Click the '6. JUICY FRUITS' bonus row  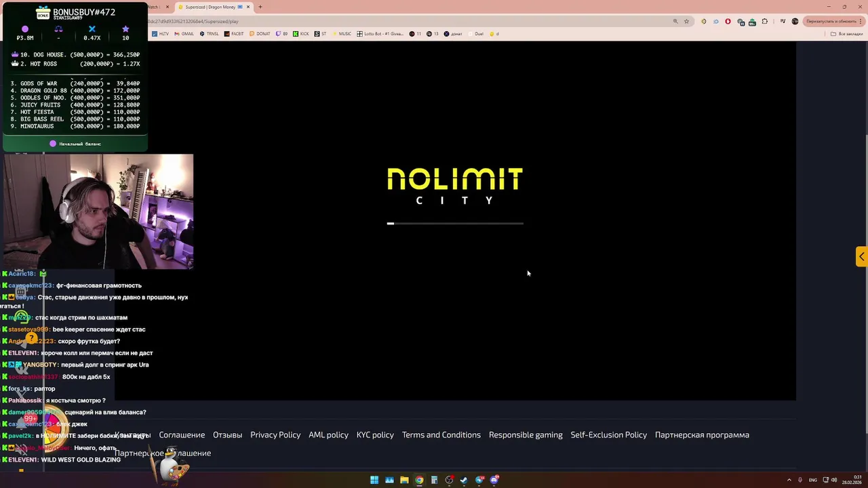pyautogui.click(x=75, y=105)
